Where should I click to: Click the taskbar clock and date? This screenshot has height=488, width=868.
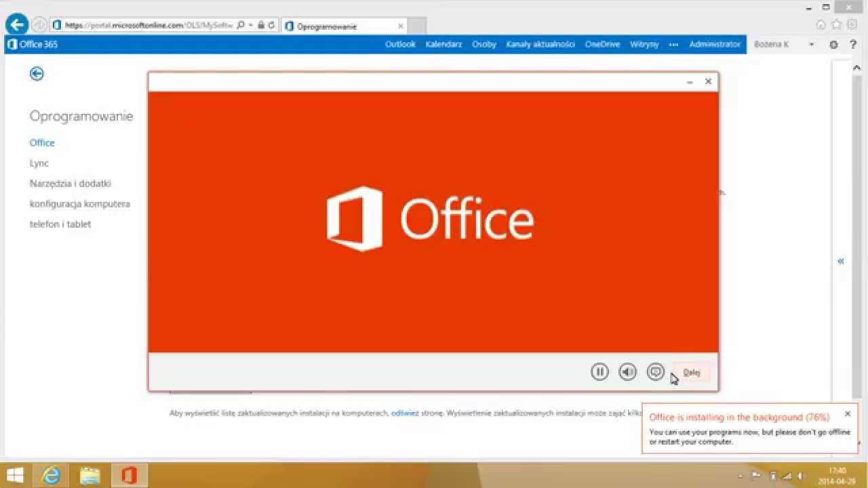837,475
